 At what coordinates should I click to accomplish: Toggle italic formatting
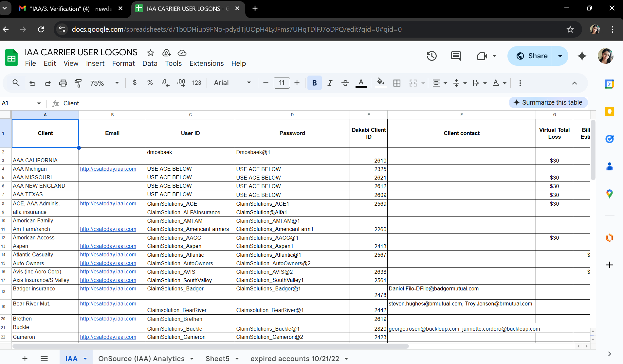click(x=330, y=83)
